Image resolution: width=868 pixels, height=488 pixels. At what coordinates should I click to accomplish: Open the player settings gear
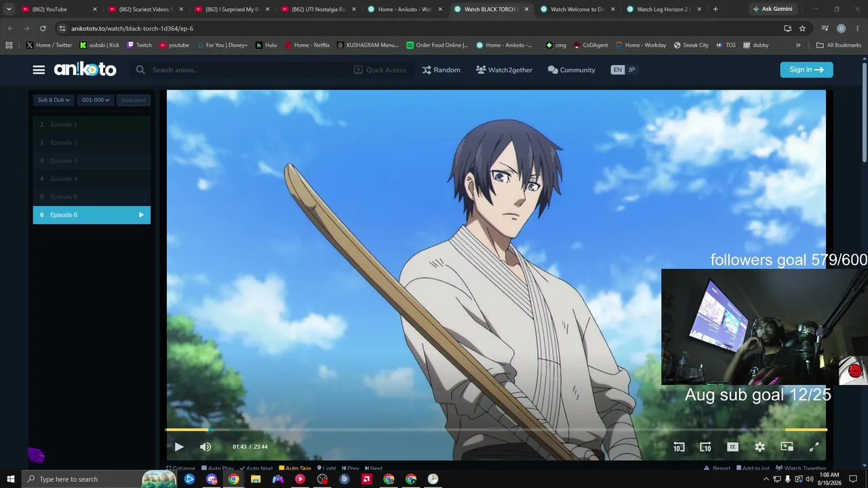pos(759,447)
